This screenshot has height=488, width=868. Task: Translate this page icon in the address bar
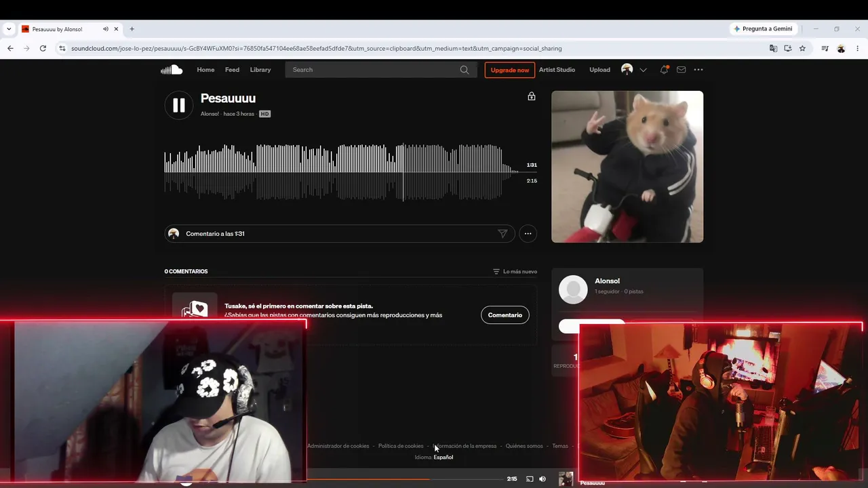[773, 48]
